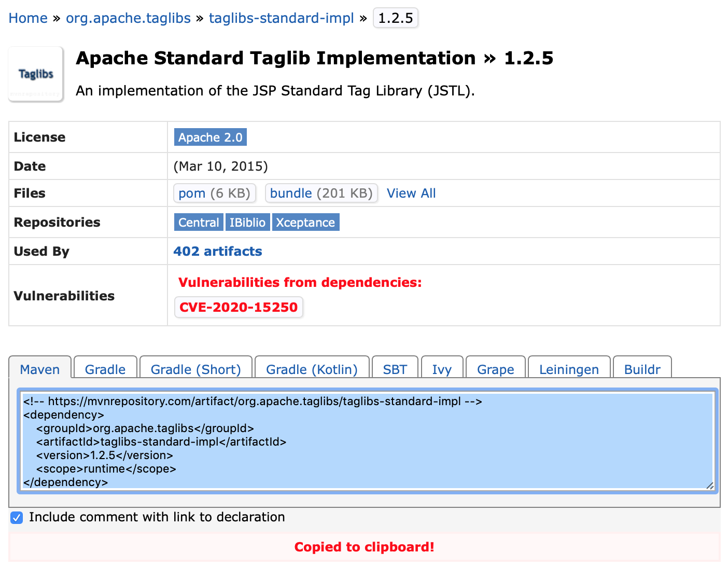Switch to the Grape tab
Viewport: 728px width, 581px height.
pos(496,368)
